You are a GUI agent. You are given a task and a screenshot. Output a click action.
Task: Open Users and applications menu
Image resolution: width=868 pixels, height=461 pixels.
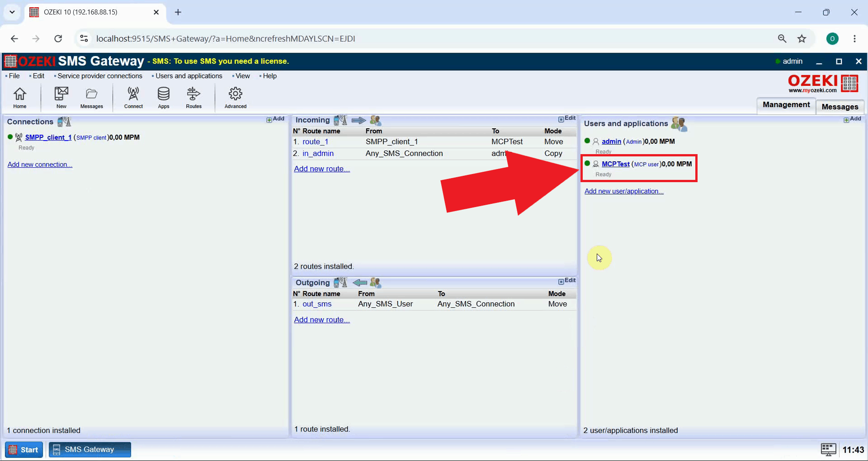(x=189, y=76)
